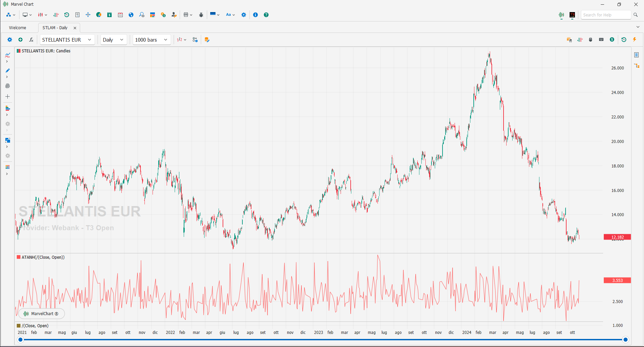Select the line indicators tool in sidebar
This screenshot has width=644, height=347.
point(7,55)
